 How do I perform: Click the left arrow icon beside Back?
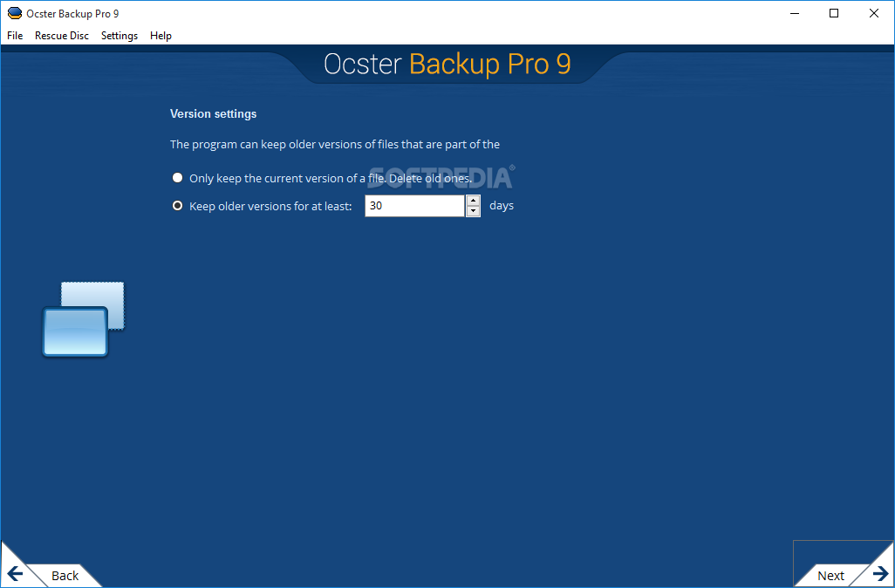click(15, 574)
